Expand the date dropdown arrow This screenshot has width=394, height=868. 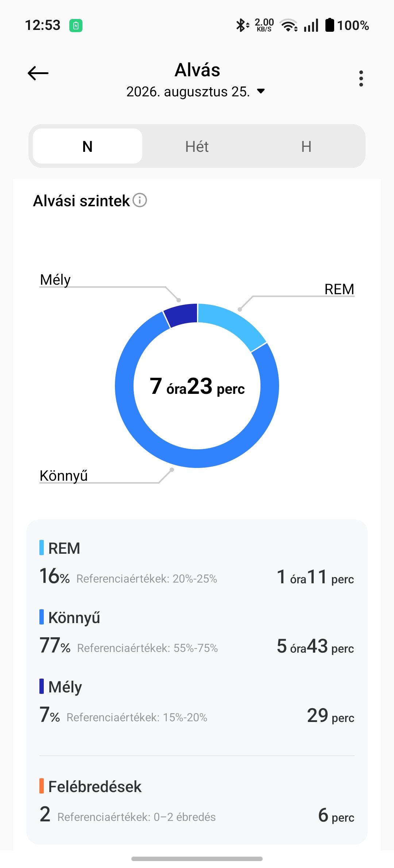point(261,91)
